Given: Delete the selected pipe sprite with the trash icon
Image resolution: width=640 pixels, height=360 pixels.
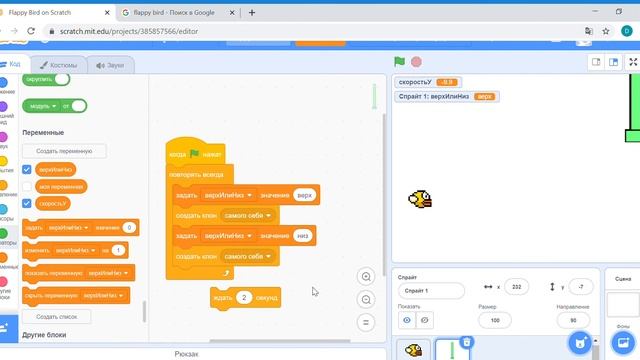Looking at the screenshot, I should pyautogui.click(x=467, y=342).
